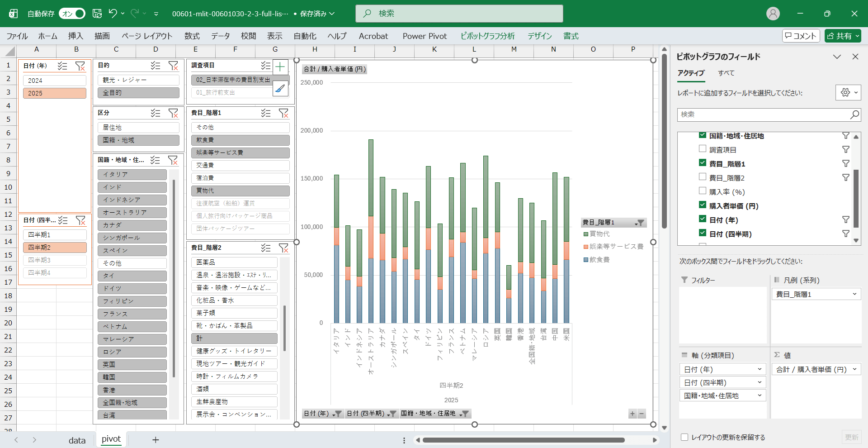Uncheck the 日付 (四半期) field checkbox
This screenshot has height=448, width=868.
(703, 234)
